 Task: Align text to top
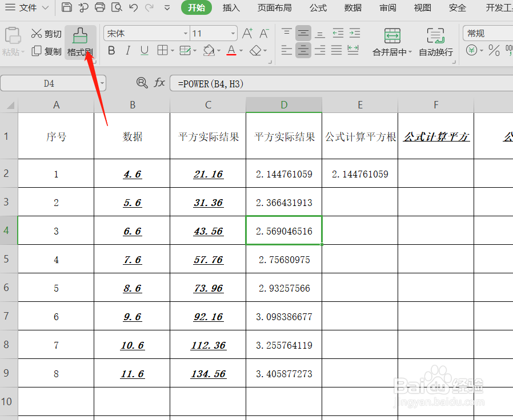coord(287,33)
